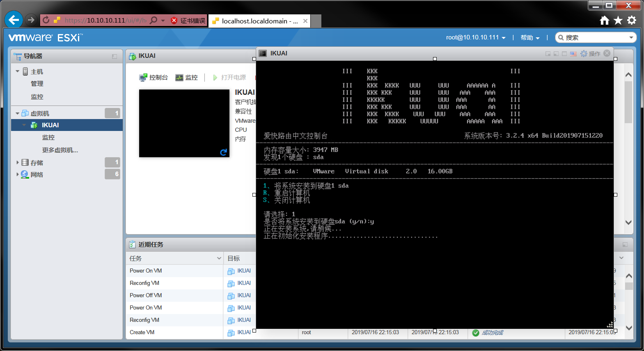This screenshot has width=644, height=351.
Task: Open 管理 under host
Action: [37, 84]
